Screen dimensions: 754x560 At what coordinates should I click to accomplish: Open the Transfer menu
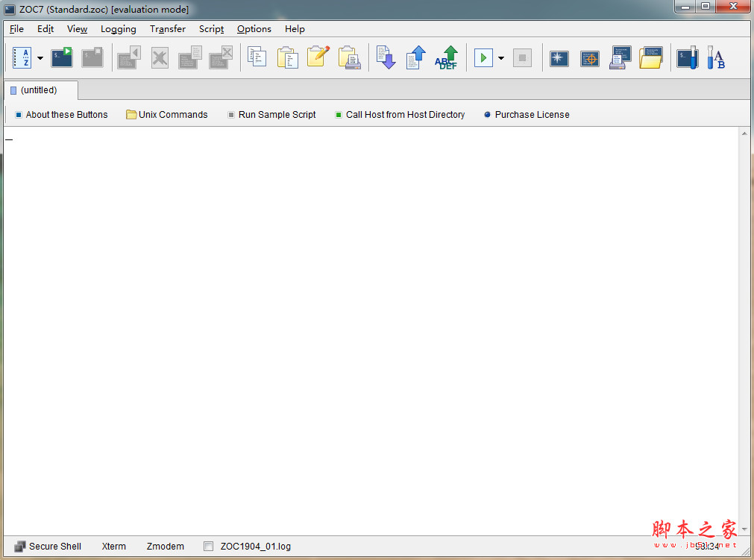pyautogui.click(x=167, y=29)
